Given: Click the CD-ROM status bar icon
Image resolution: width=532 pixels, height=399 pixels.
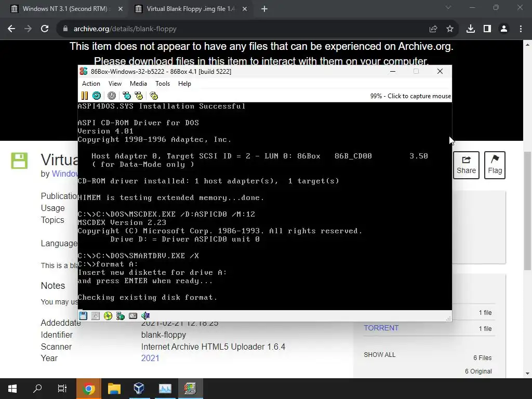Looking at the screenshot, I should pos(108,316).
